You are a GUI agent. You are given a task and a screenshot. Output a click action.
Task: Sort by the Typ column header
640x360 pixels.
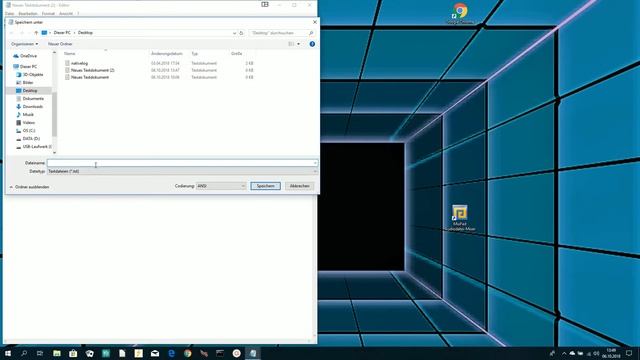point(195,54)
